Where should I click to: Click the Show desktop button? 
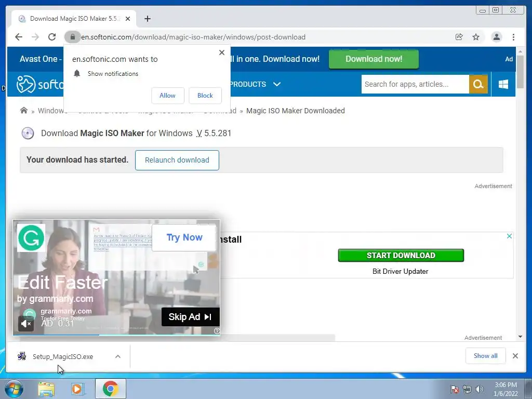528,389
